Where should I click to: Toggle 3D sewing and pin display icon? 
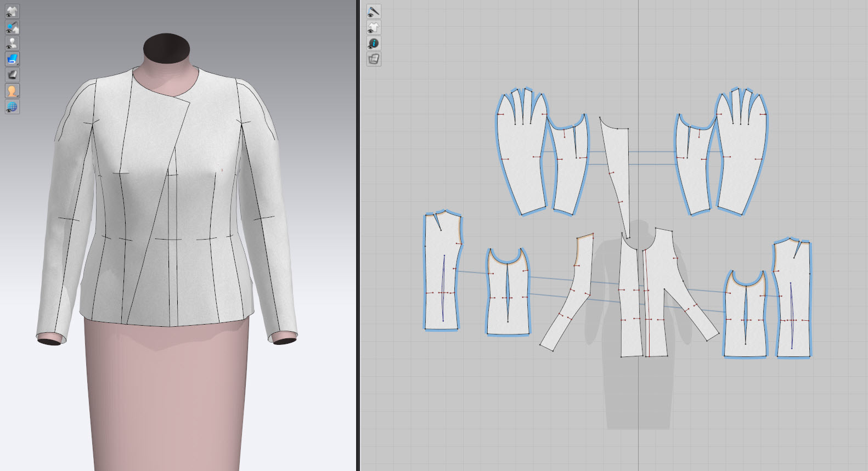tap(12, 27)
